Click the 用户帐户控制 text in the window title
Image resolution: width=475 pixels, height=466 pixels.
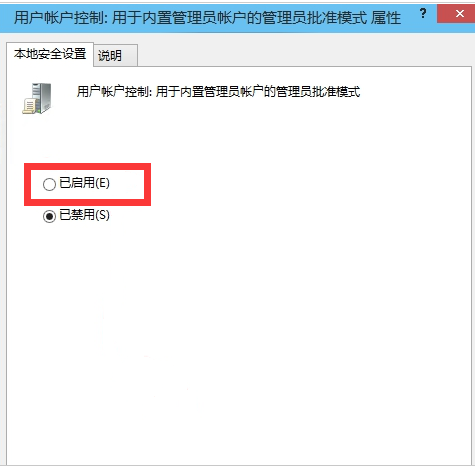point(58,17)
